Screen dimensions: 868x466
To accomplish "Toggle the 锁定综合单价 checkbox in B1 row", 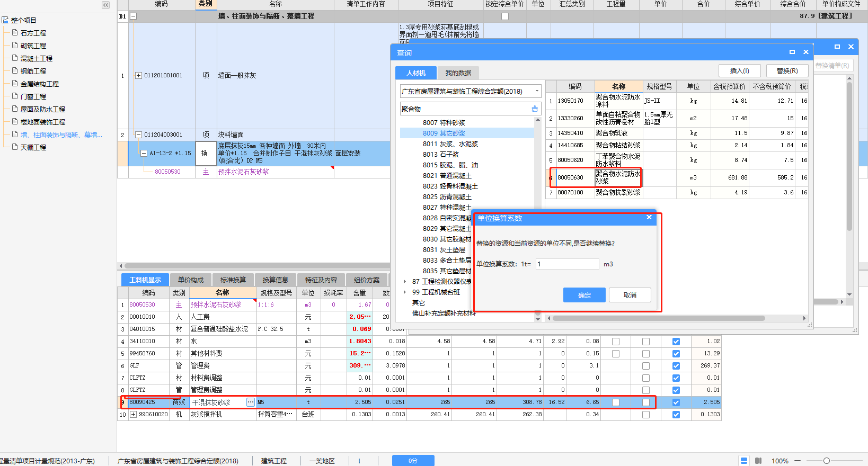I will [x=505, y=16].
